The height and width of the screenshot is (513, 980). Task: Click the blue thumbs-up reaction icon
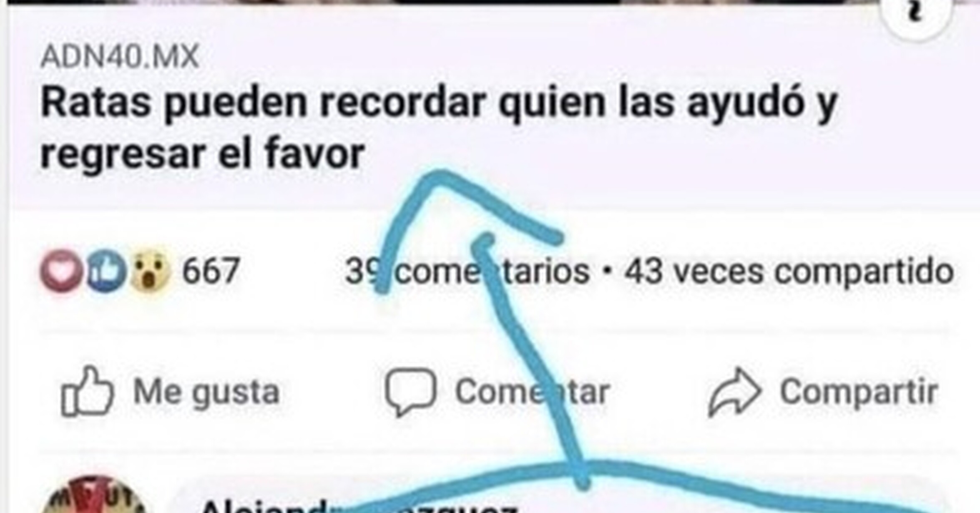pyautogui.click(x=106, y=271)
